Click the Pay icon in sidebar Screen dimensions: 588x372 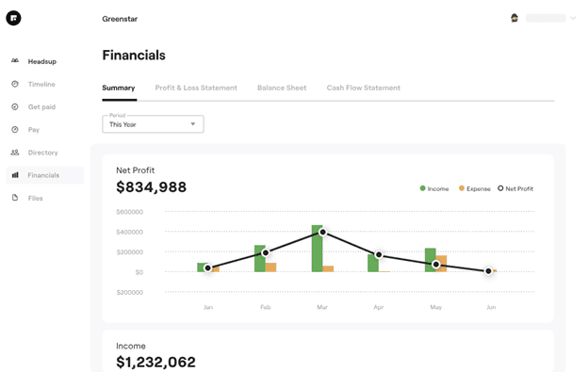(15, 130)
